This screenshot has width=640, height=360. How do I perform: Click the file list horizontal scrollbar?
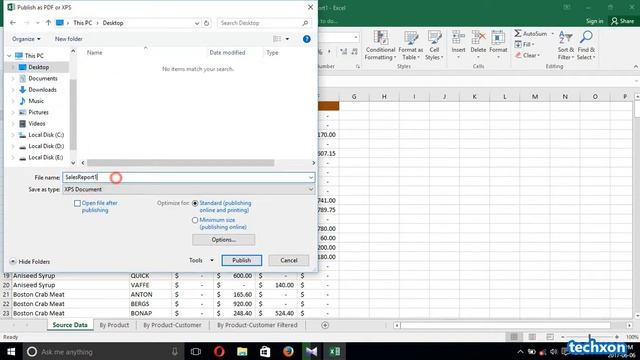[x=180, y=162]
